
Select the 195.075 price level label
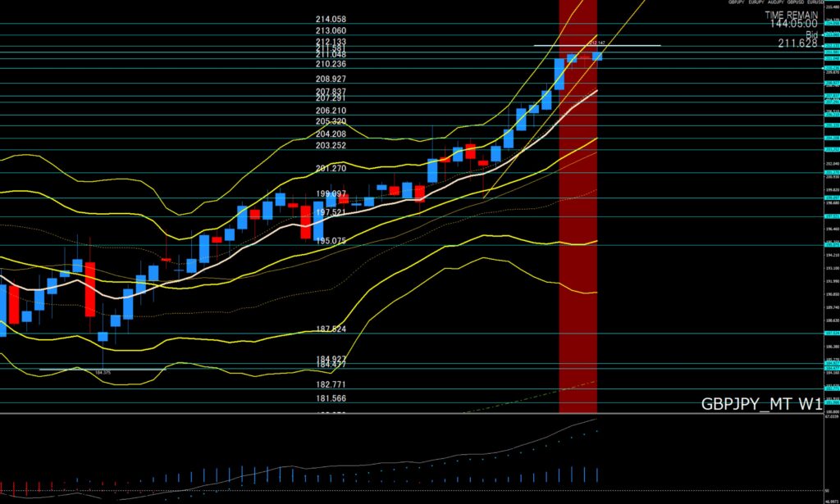[331, 241]
